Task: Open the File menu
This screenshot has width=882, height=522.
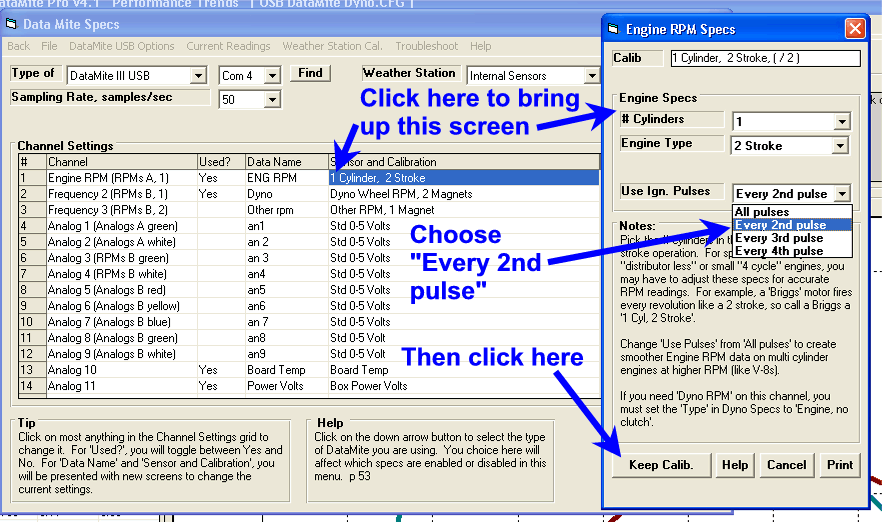Action: pyautogui.click(x=49, y=46)
